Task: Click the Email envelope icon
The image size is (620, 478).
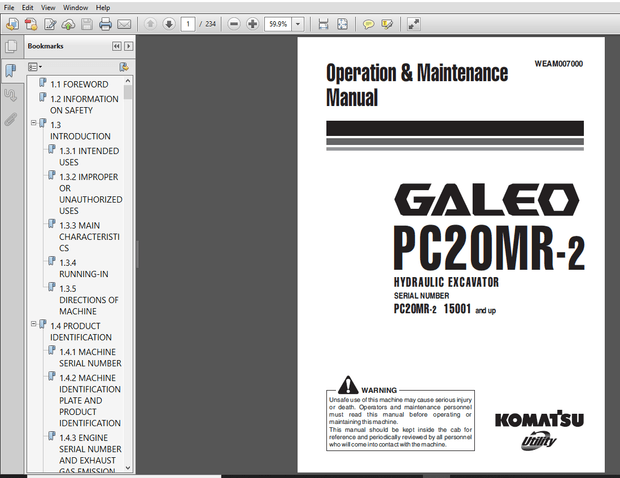Action: (x=124, y=24)
